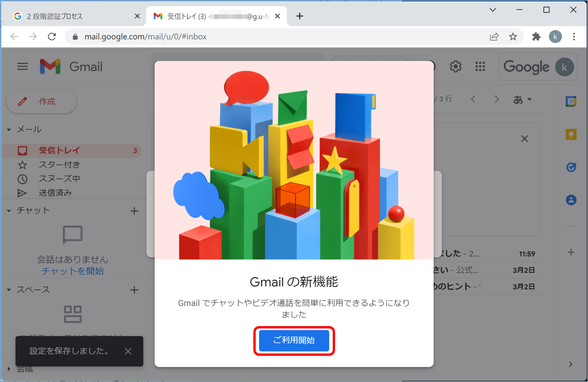588x382 pixels.
Task: Collapse the スペース section
Action: [9, 290]
